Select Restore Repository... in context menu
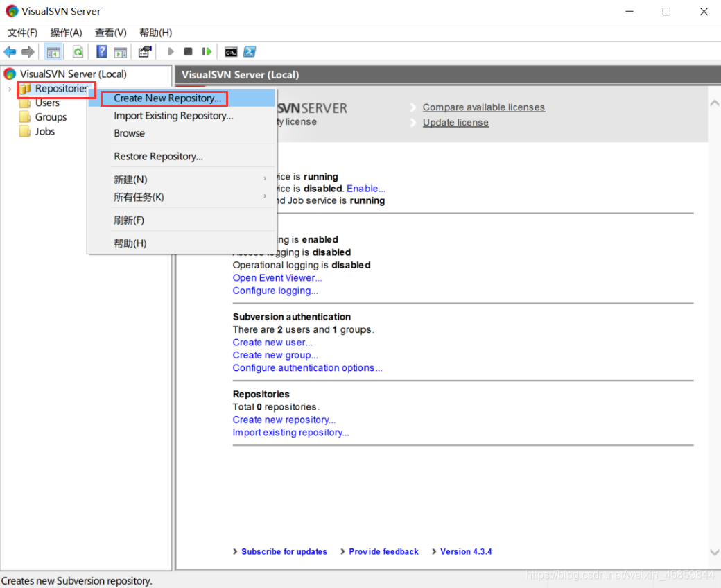 click(182, 156)
